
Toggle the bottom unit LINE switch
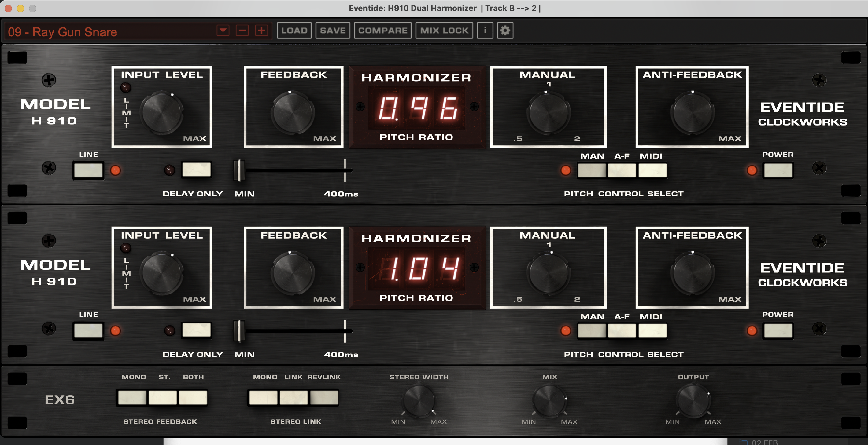tap(88, 330)
